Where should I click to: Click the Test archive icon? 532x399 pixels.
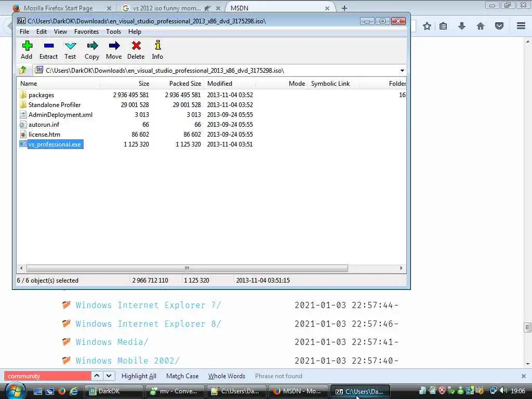(x=70, y=46)
